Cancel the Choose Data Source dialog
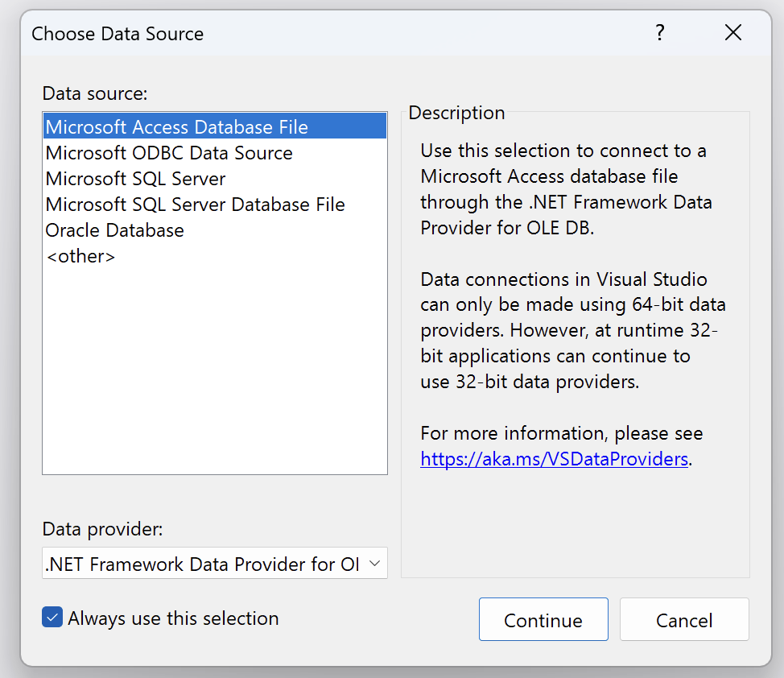 [x=684, y=619]
